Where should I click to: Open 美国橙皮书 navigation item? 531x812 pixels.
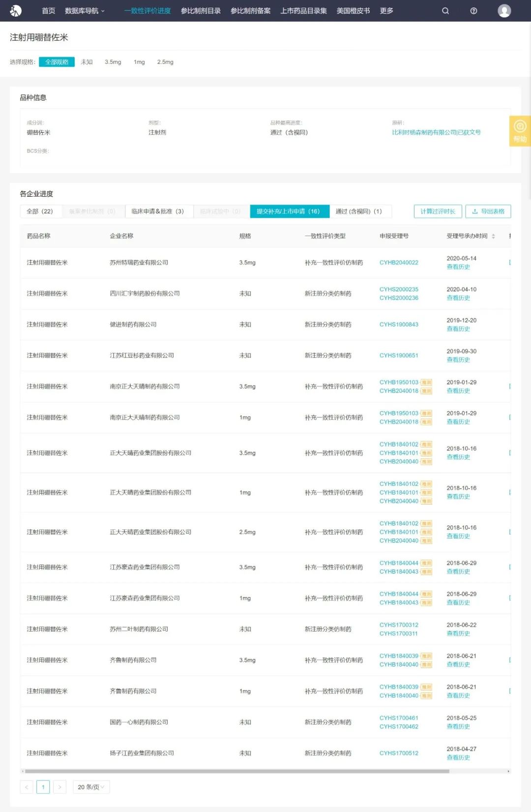click(353, 11)
